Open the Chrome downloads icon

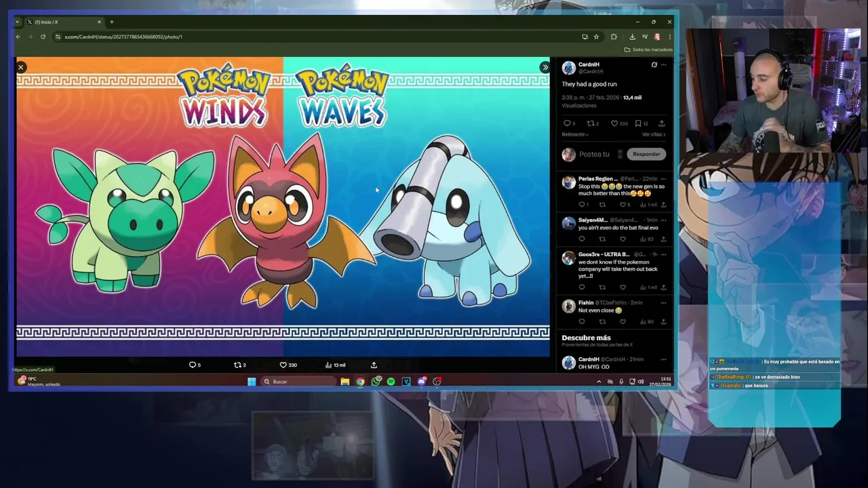point(632,37)
